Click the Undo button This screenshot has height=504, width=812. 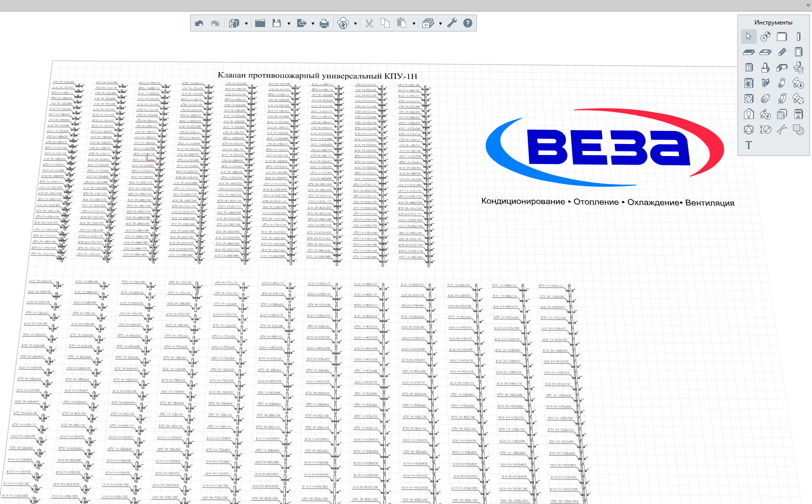199,23
